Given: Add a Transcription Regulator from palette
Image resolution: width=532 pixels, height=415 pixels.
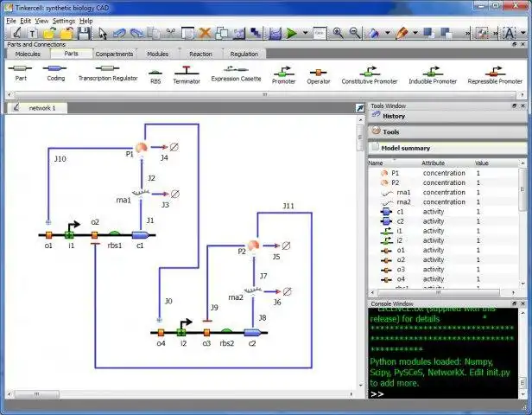Looking at the screenshot, I should tap(108, 73).
